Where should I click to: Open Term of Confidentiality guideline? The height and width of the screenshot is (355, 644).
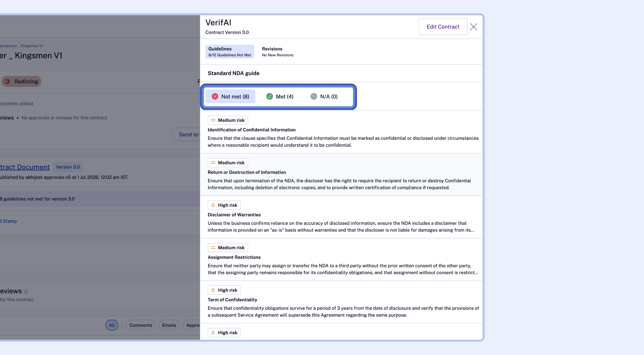[341, 302]
